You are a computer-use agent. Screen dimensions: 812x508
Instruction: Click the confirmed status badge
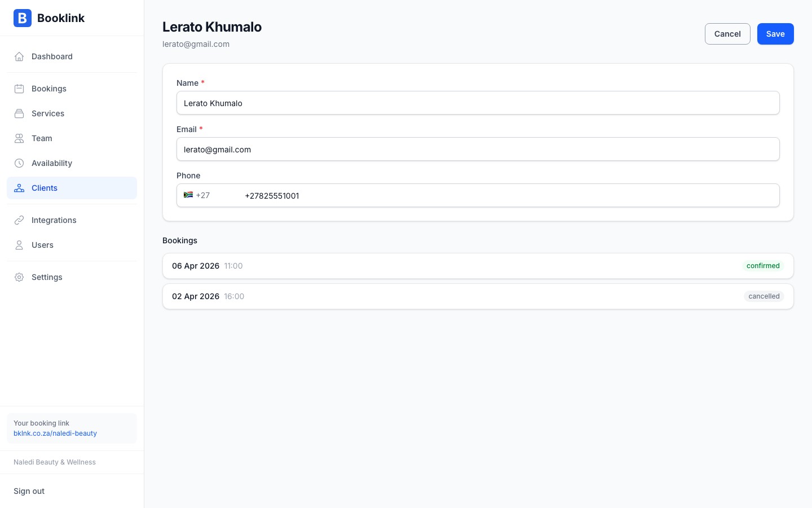click(x=763, y=266)
